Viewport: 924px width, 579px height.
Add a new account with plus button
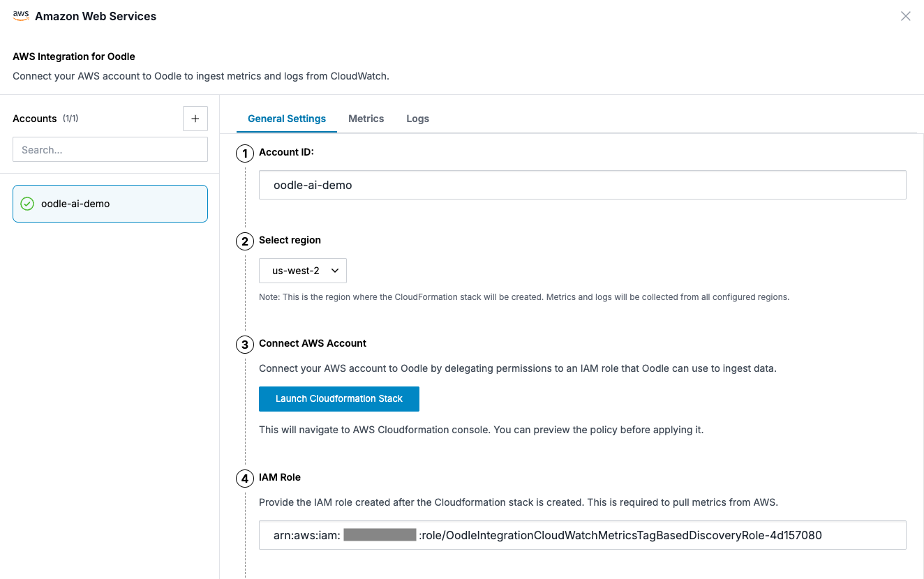(x=195, y=119)
